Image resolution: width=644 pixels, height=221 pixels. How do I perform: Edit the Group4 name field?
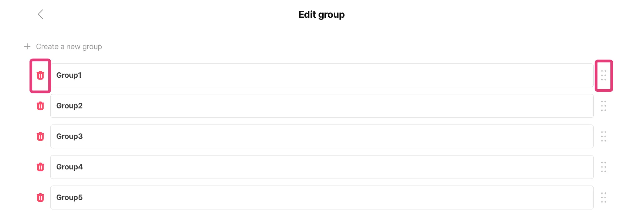(x=321, y=167)
